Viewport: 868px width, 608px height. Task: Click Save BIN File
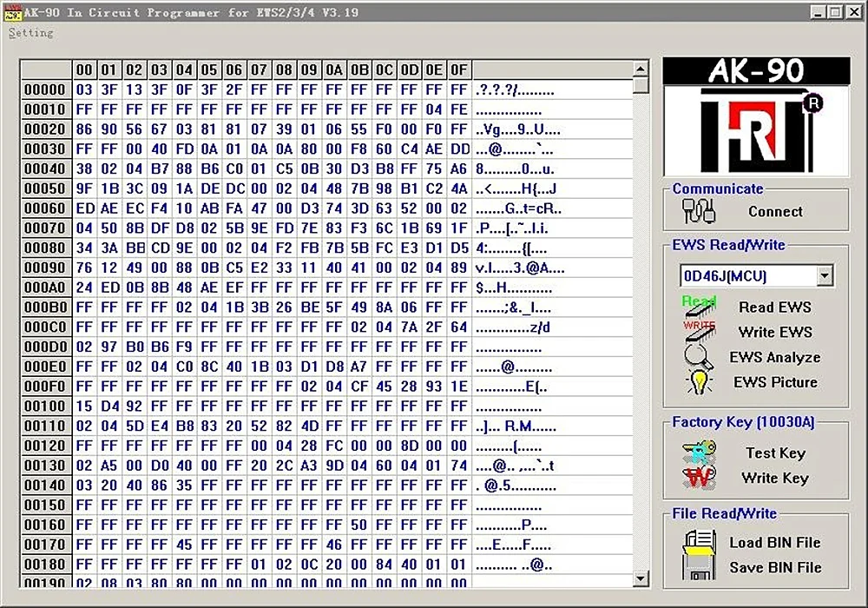[775, 567]
